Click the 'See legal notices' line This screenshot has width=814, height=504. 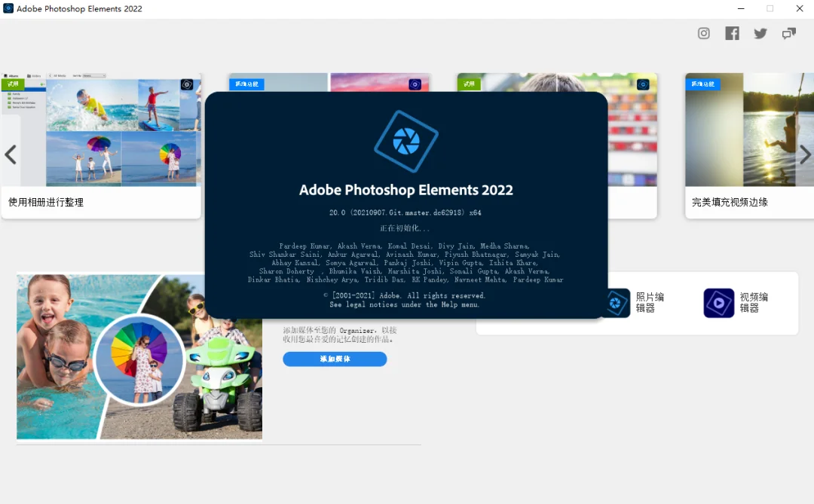[405, 304]
